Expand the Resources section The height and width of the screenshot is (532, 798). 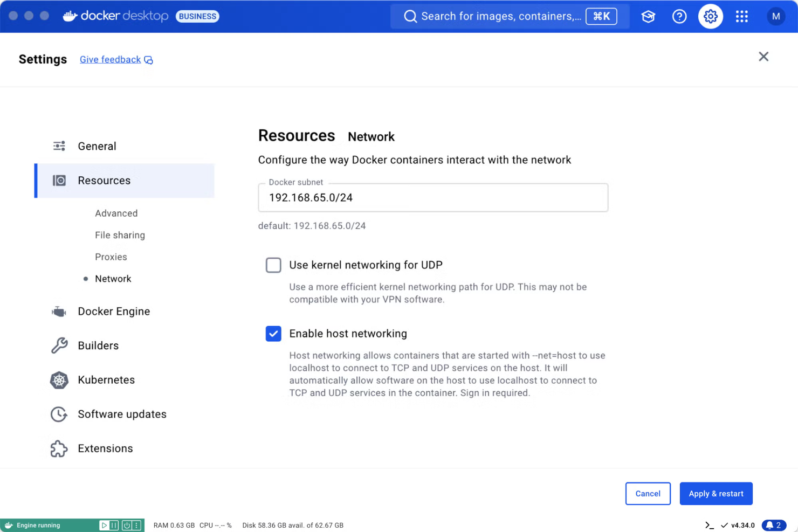(104, 181)
